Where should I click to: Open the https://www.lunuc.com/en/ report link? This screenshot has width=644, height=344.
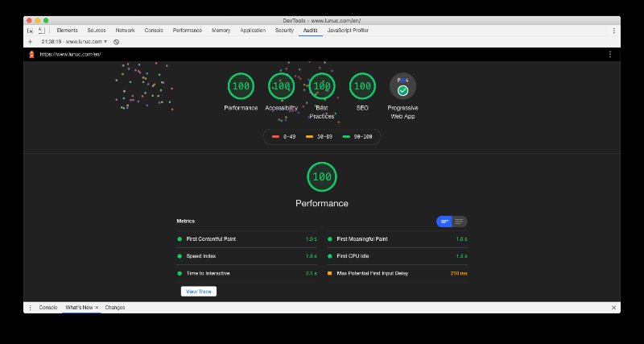click(70, 54)
